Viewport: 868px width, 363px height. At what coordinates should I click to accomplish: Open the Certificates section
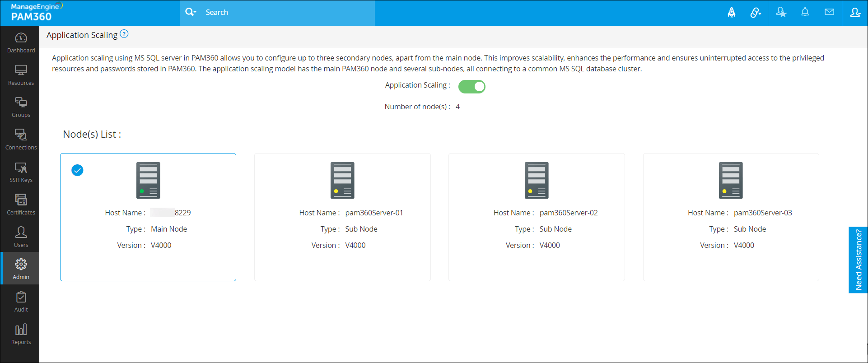pyautogui.click(x=21, y=205)
